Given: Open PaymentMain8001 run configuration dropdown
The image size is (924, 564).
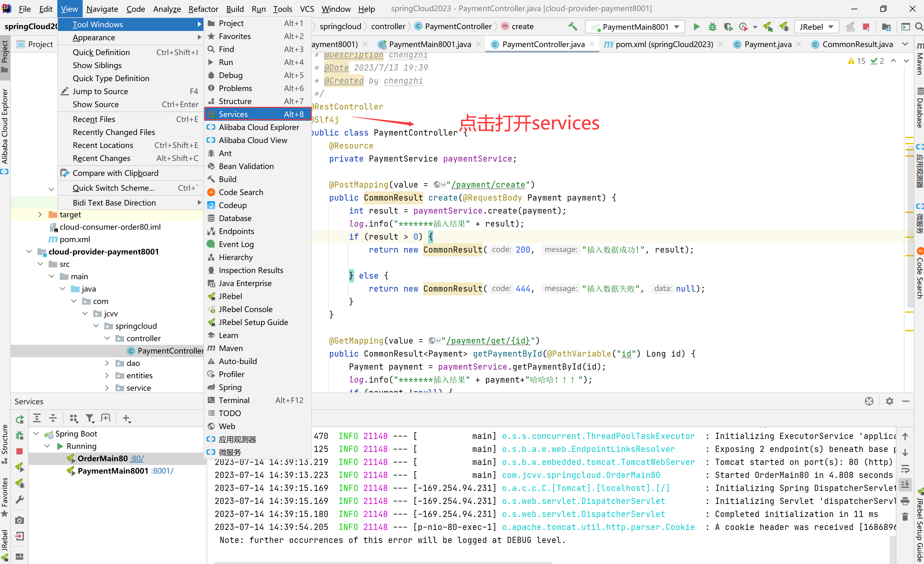Looking at the screenshot, I should point(635,27).
